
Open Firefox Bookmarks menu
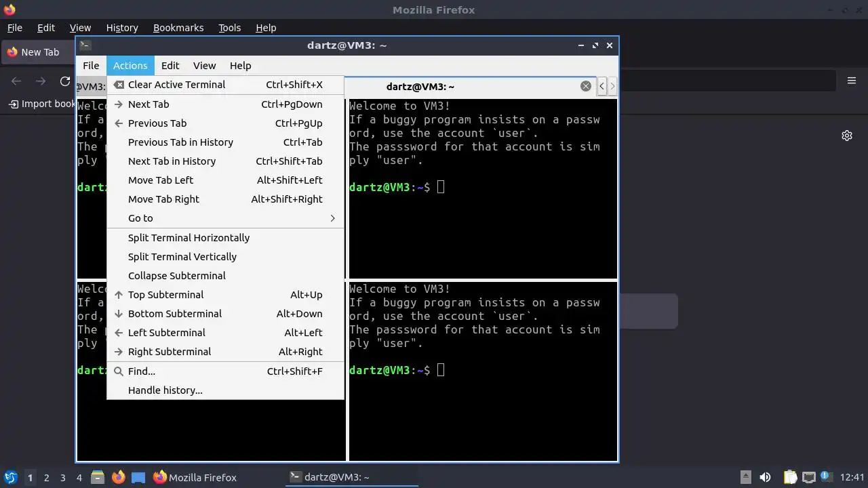[x=178, y=28]
